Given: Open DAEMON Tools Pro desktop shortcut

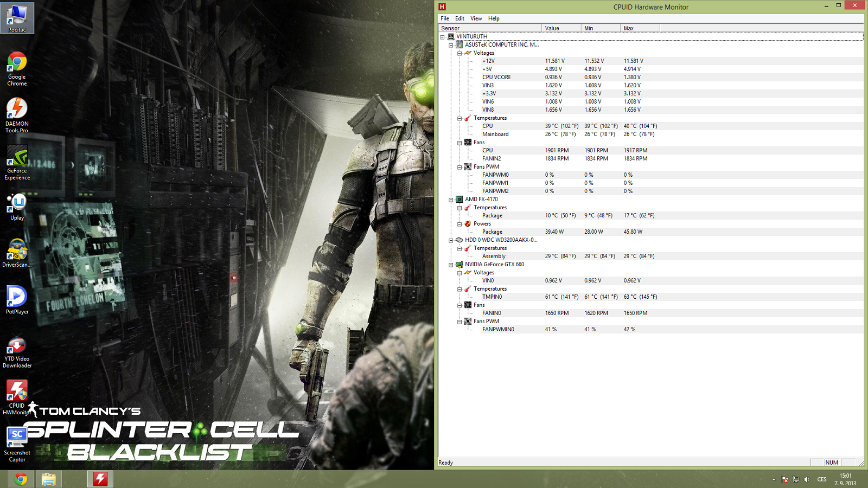Looking at the screenshot, I should coord(17,115).
